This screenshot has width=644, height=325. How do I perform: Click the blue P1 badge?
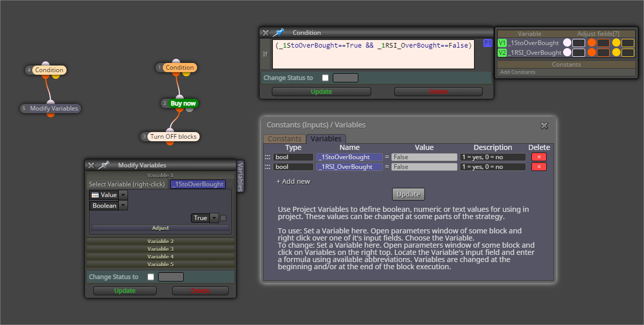[x=487, y=43]
